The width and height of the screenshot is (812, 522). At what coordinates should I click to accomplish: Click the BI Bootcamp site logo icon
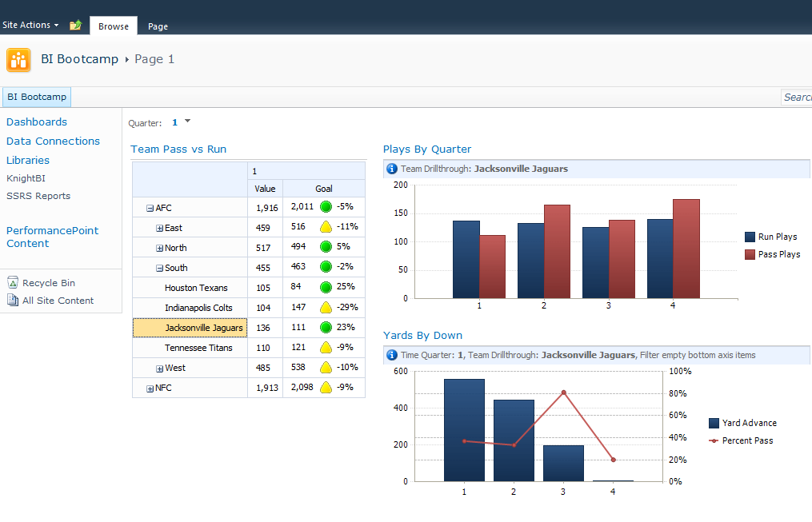point(18,60)
